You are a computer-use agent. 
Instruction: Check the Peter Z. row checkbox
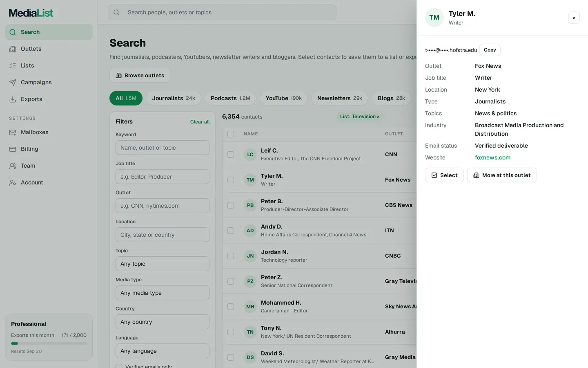(231, 281)
